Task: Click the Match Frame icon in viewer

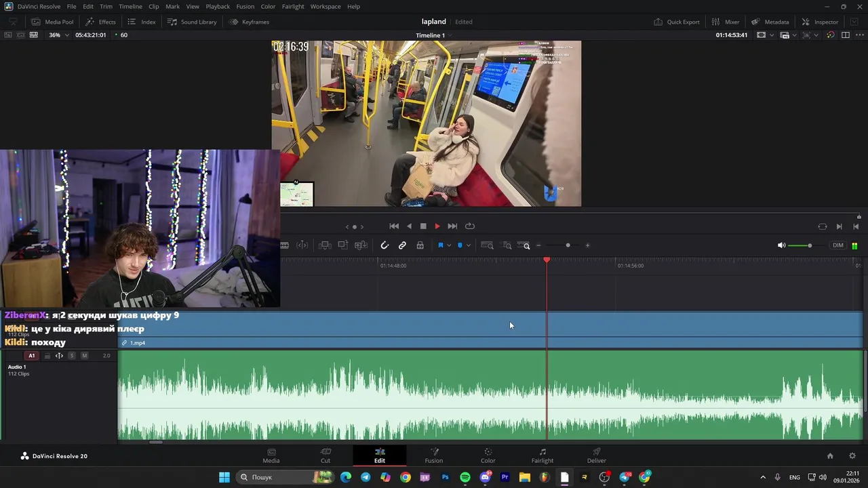Action: 823,226
